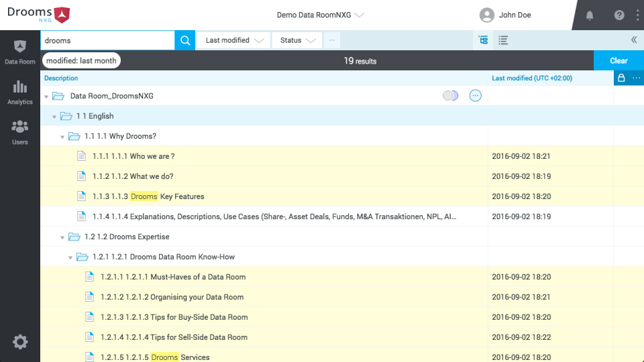Collapse the 1.2 Drooms Expertise folder

(x=62, y=237)
